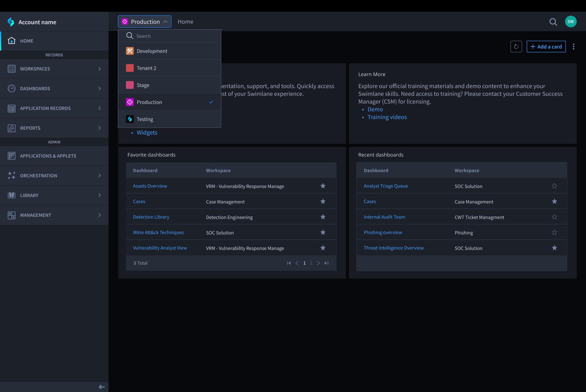Open Applications & Applets from the sidebar
The width and height of the screenshot is (586, 392).
point(48,156)
